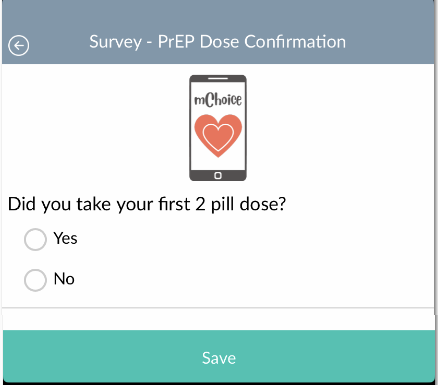Click the 'Did you take your first 2 pill dose?' question
This screenshot has width=438, height=385.
click(147, 204)
